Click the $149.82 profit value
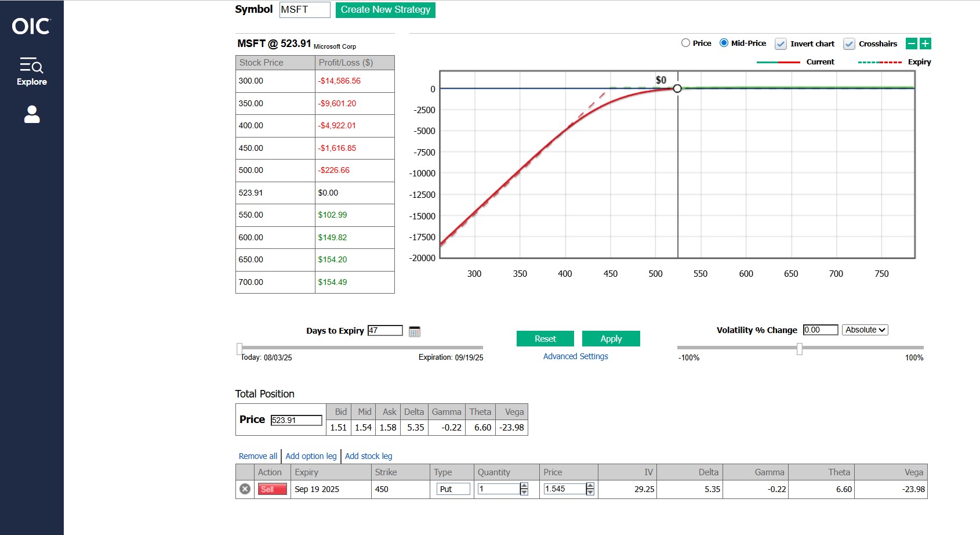The image size is (980, 535). coord(332,237)
